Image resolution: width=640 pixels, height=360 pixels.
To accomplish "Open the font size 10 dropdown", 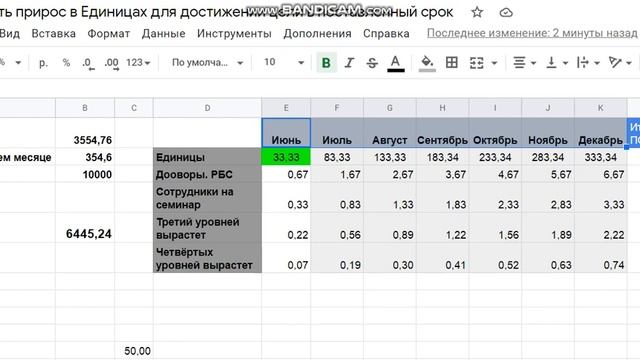I will (x=284, y=62).
